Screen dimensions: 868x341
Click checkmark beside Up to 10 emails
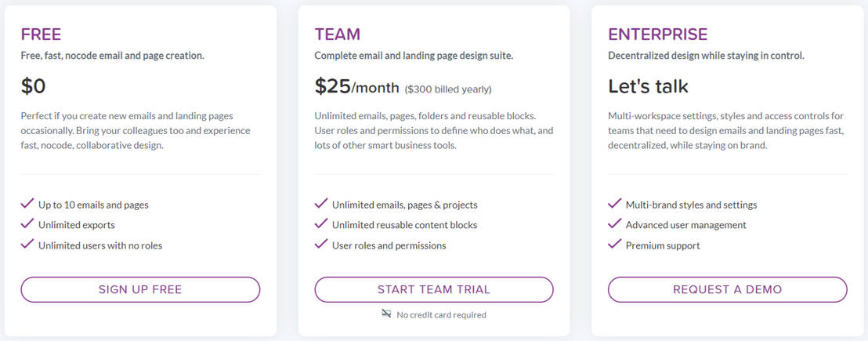click(x=27, y=204)
